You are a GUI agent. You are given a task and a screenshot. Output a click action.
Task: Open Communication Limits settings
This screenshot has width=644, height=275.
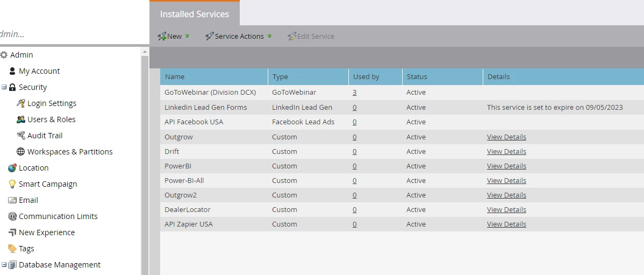[58, 216]
